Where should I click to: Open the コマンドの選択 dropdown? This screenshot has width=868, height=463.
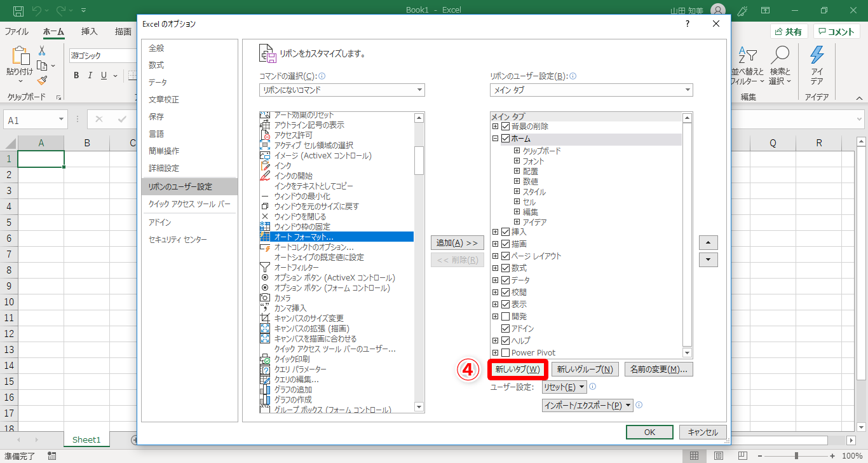click(x=342, y=90)
